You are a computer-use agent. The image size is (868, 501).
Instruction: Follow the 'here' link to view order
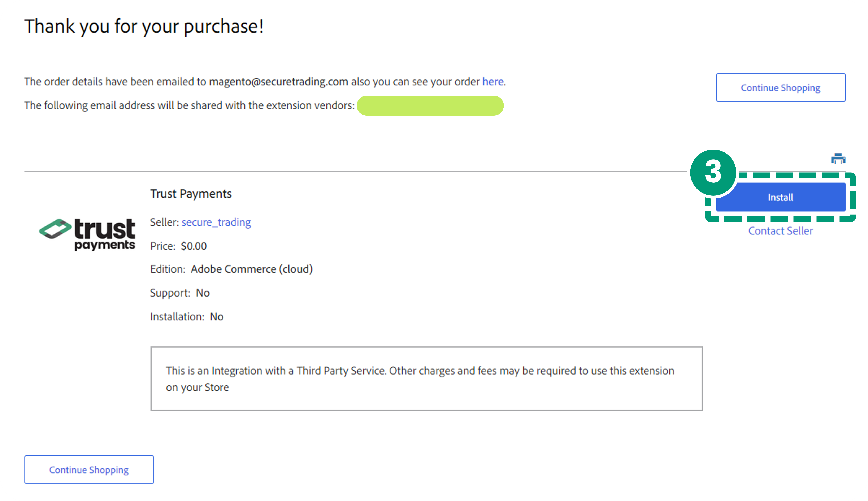click(x=493, y=82)
